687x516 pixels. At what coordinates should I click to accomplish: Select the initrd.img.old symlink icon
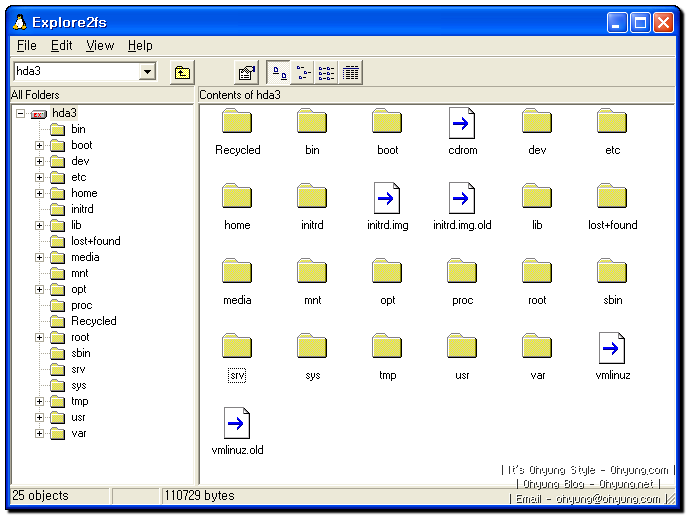(462, 198)
